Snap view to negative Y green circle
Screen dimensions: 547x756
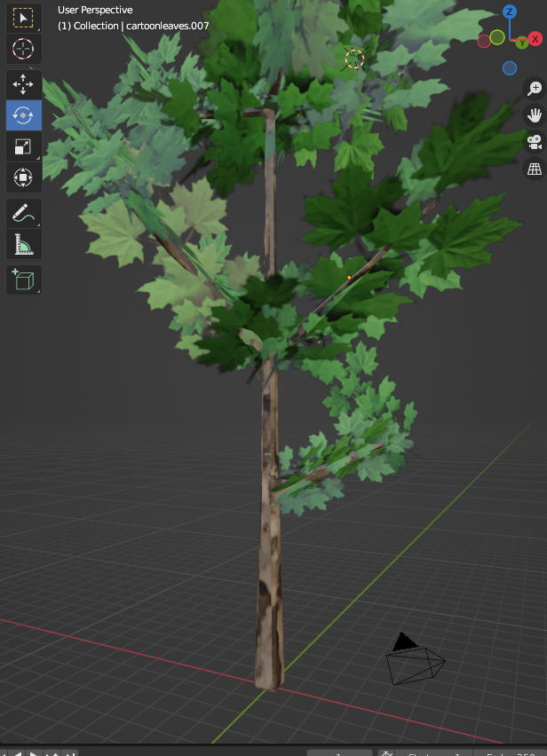[497, 37]
